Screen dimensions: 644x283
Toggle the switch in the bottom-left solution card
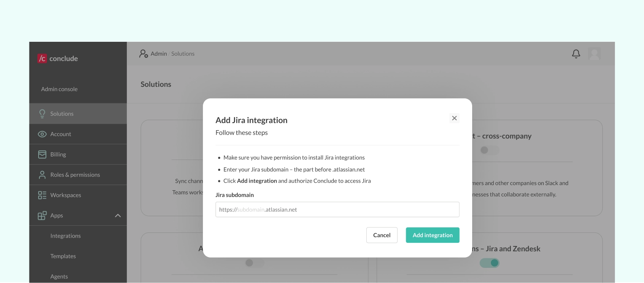click(x=255, y=263)
